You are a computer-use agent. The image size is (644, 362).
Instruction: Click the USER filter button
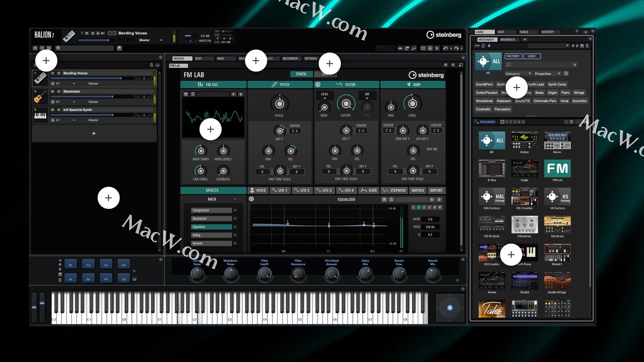point(532,56)
